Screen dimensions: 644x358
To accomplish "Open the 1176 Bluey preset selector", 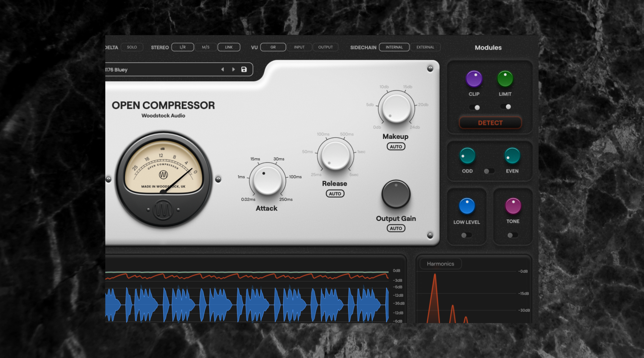I will [x=179, y=69].
